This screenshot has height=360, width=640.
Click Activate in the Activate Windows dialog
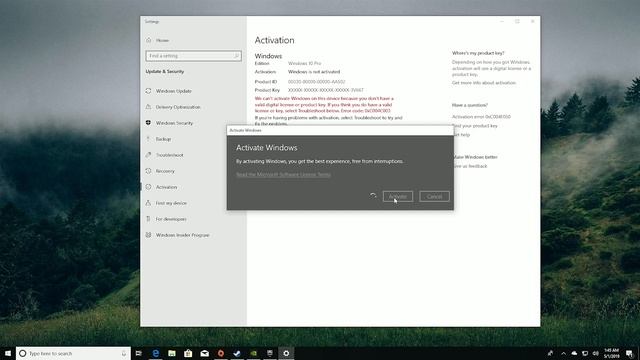[398, 196]
